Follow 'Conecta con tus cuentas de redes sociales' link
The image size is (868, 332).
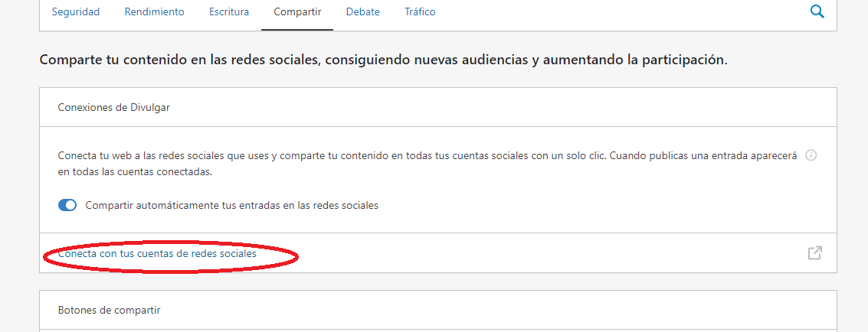pos(157,253)
